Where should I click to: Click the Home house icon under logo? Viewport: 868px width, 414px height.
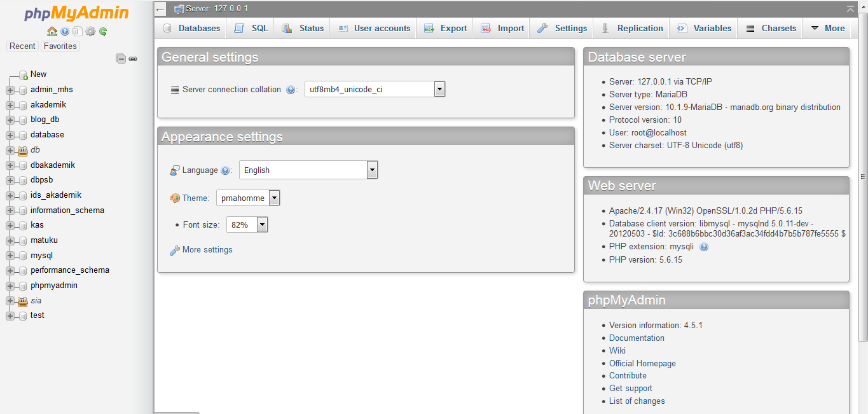point(52,31)
